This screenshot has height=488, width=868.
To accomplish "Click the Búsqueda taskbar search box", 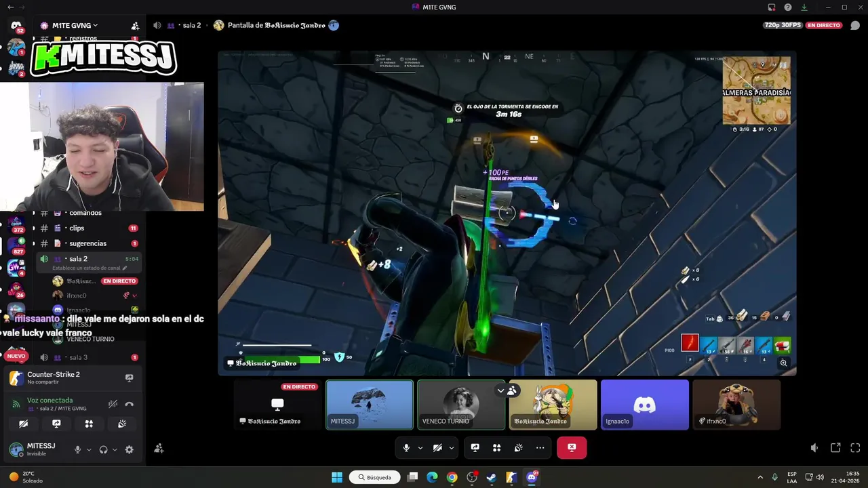I will coord(374,477).
